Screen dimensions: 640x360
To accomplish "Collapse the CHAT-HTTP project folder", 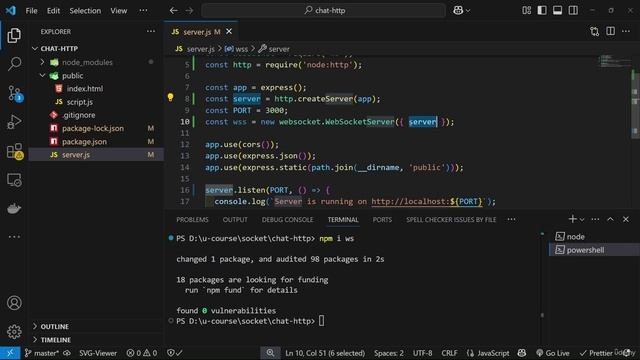I will (96, 49).
